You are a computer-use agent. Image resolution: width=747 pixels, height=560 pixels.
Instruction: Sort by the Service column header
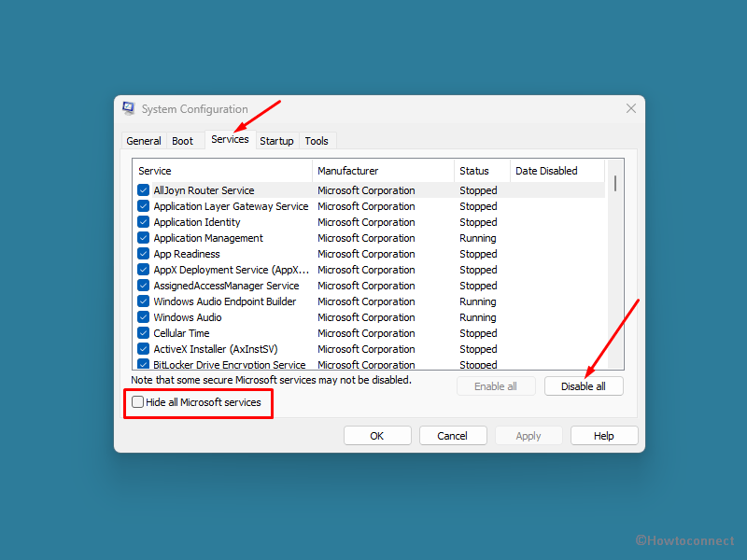[x=222, y=171]
